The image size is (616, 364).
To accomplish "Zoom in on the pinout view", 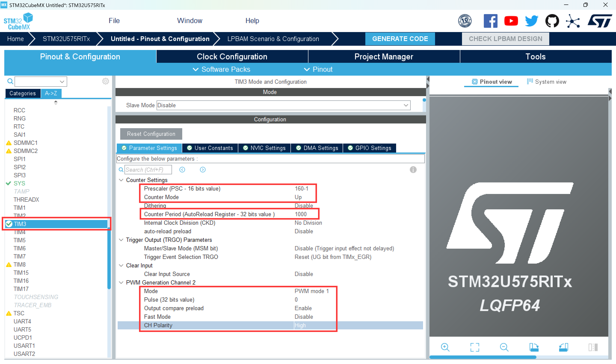I will [x=445, y=347].
